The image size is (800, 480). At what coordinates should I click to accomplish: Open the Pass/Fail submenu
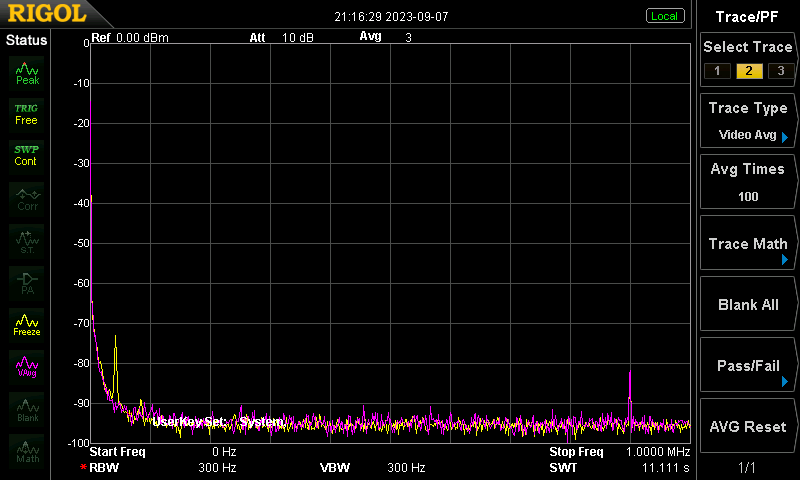(748, 365)
